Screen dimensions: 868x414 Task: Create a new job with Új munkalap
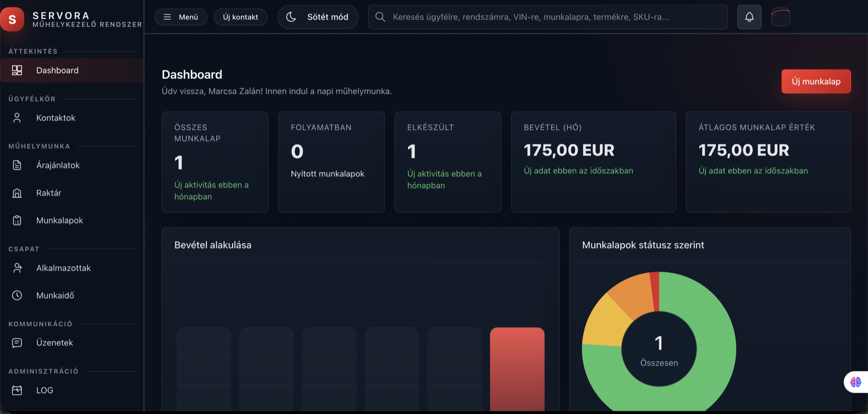click(x=816, y=82)
